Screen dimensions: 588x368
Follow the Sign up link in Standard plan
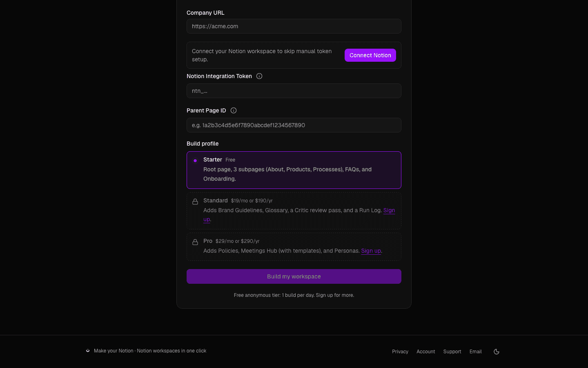(389, 210)
